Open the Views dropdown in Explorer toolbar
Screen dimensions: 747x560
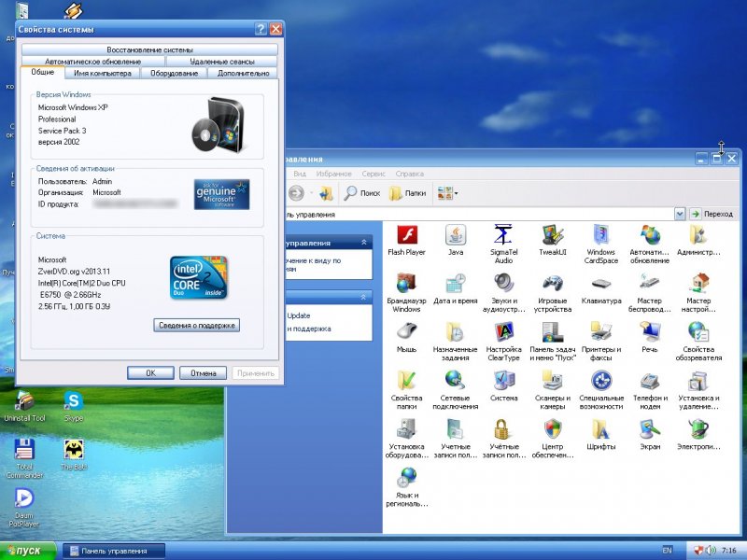tap(456, 193)
